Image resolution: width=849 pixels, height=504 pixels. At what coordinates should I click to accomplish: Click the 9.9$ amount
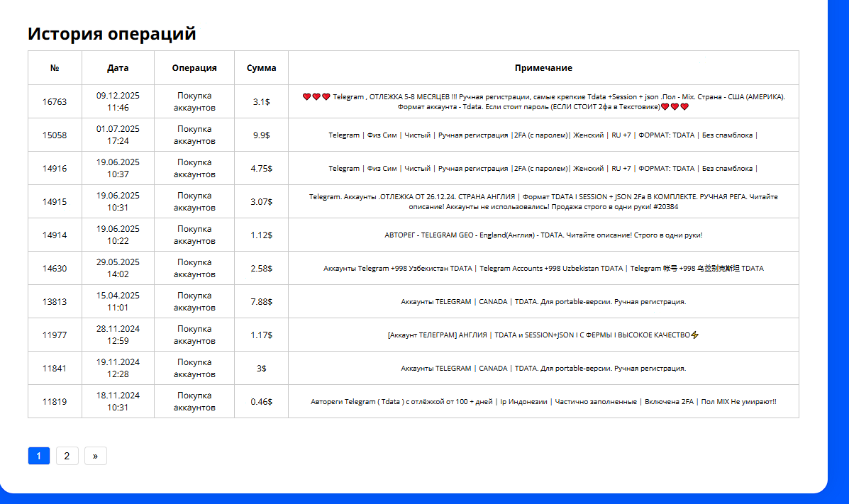(262, 135)
